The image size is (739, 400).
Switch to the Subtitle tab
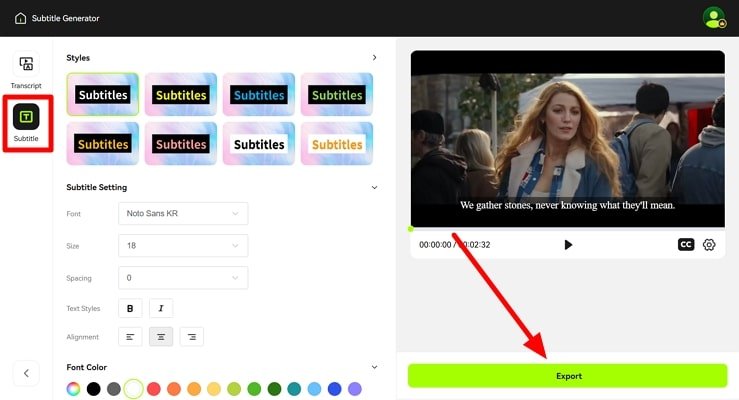(26, 124)
